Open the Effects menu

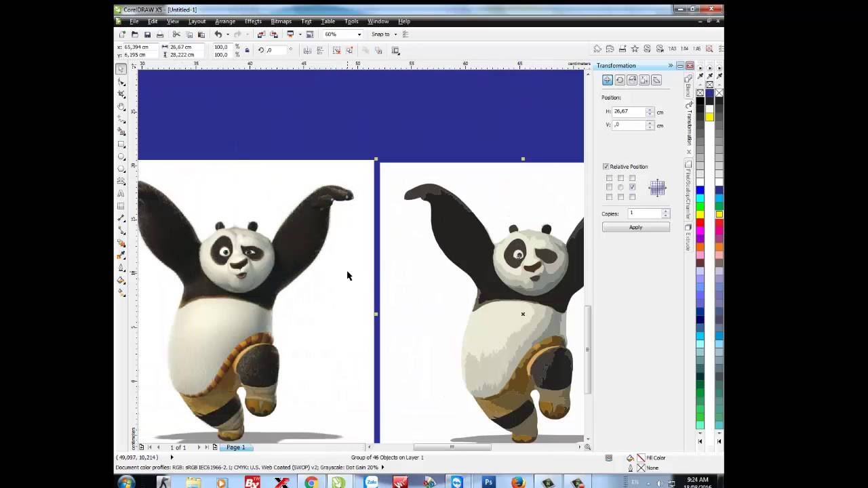click(253, 22)
